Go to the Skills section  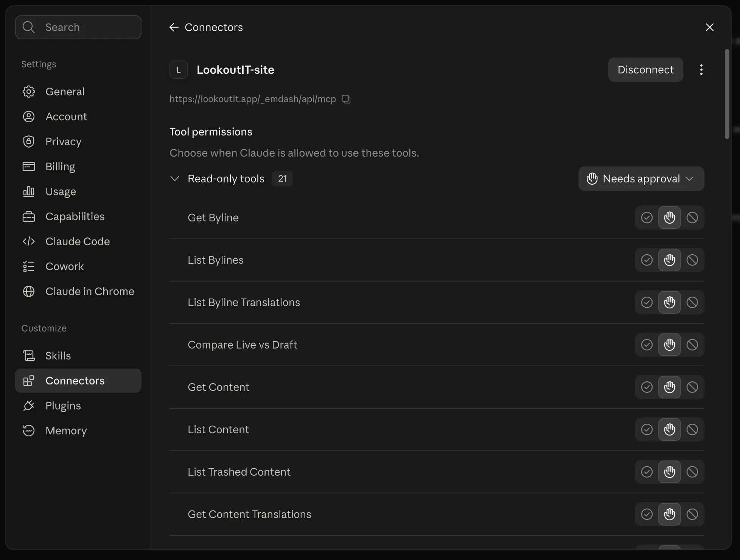pos(78,356)
